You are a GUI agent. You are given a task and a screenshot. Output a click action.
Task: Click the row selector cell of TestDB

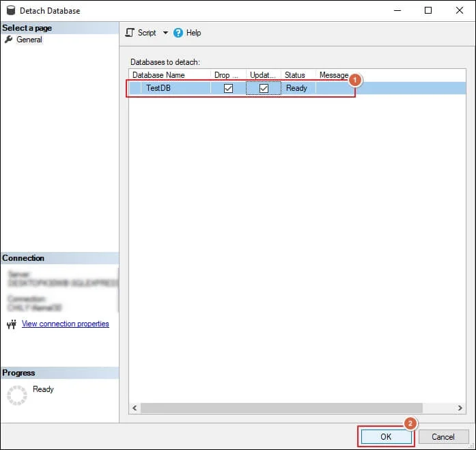(135, 88)
